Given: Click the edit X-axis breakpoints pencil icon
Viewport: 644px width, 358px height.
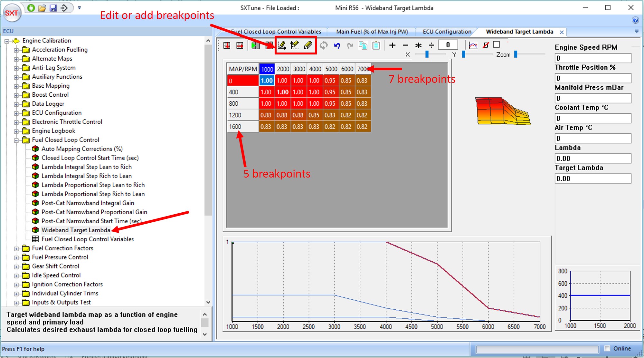Looking at the screenshot, I should [282, 45].
